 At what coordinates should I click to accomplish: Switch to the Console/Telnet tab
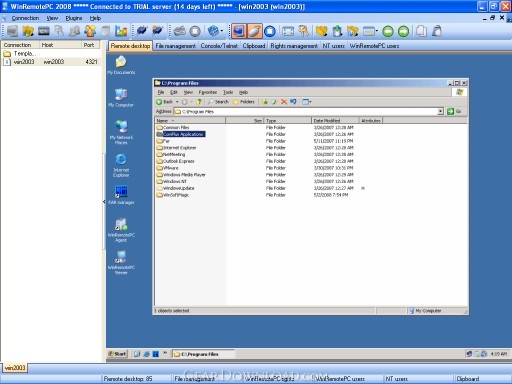click(219, 46)
